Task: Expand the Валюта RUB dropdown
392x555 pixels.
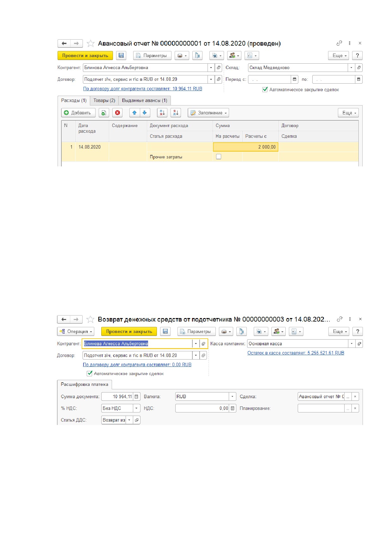Action: 233,397
